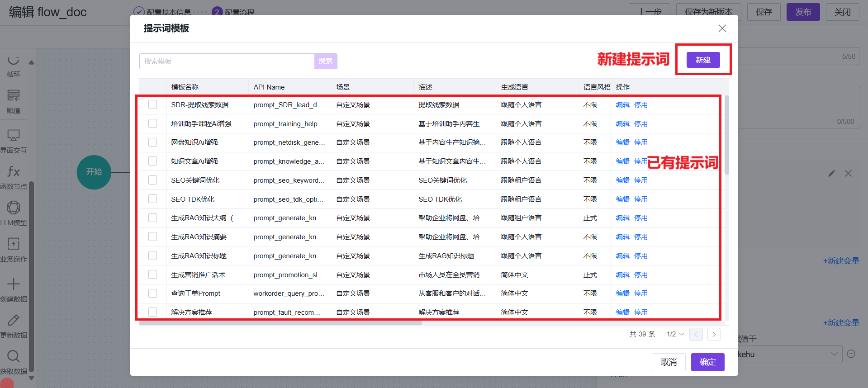Confirm selection with 确定 button

pos(707,362)
